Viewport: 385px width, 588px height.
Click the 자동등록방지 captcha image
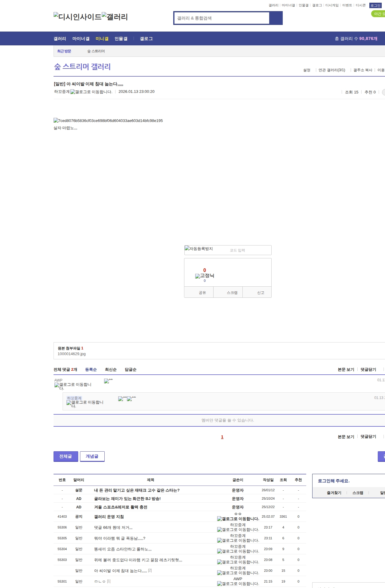[x=199, y=249]
